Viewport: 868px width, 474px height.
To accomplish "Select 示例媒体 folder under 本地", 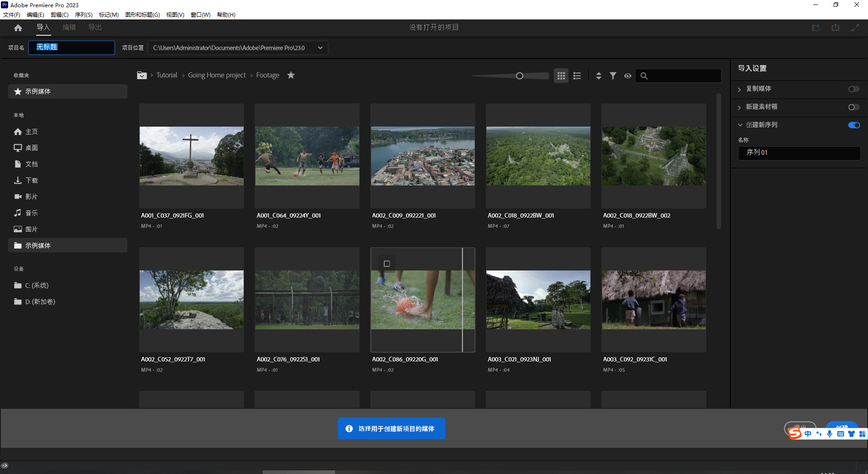I will click(68, 246).
